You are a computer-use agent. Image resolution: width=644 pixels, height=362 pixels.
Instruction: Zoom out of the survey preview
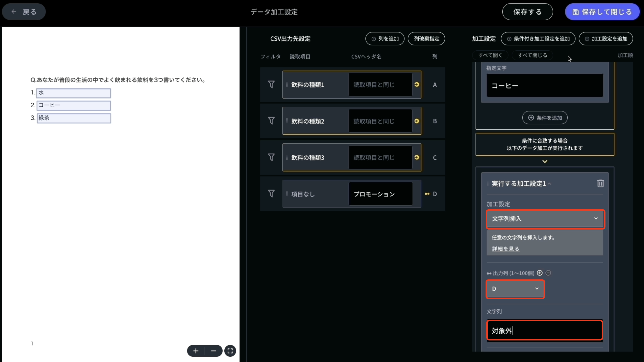coord(214,351)
